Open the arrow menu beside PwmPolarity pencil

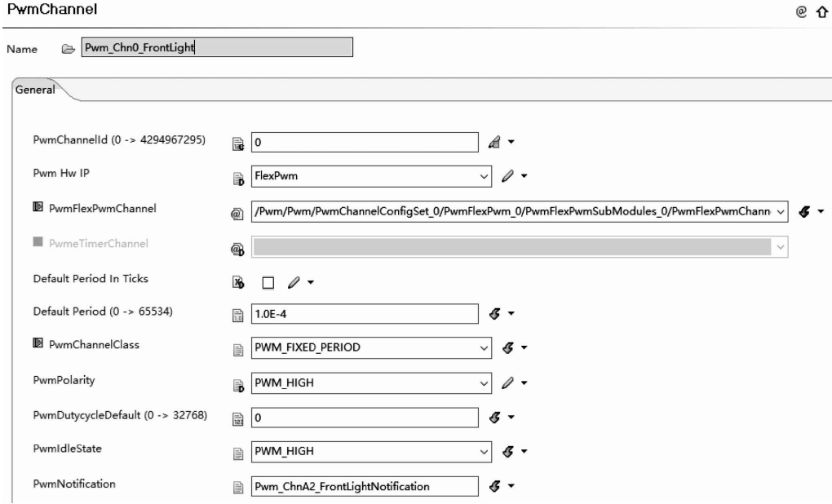[x=524, y=382]
